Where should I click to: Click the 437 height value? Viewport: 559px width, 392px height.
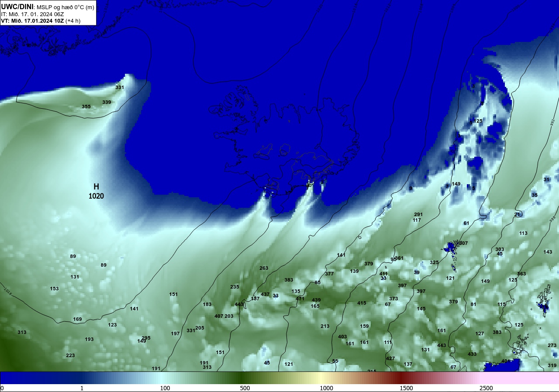[265, 294]
